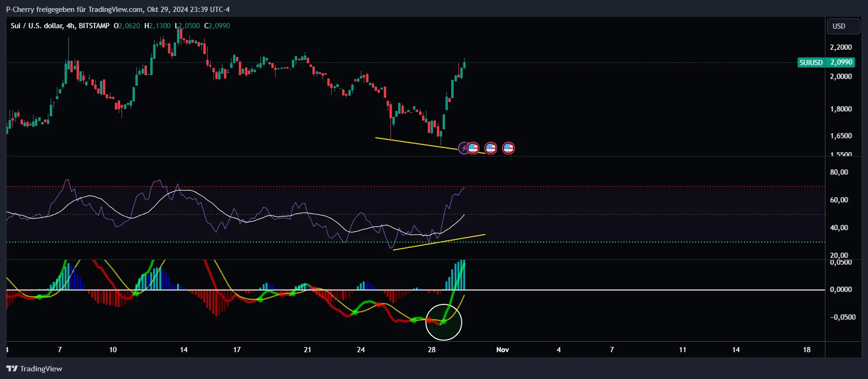Click the 1,8000 price axis label
This screenshot has width=868, height=379.
841,109
